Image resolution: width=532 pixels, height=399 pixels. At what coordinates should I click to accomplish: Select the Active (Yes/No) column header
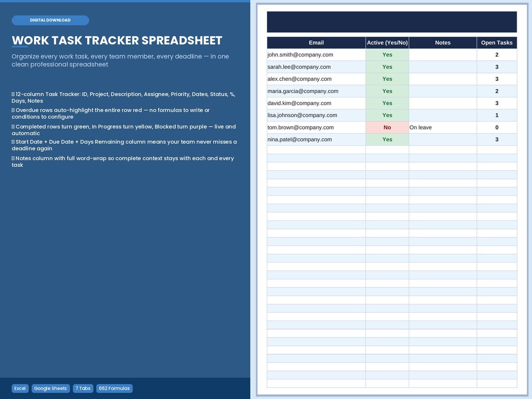point(387,43)
